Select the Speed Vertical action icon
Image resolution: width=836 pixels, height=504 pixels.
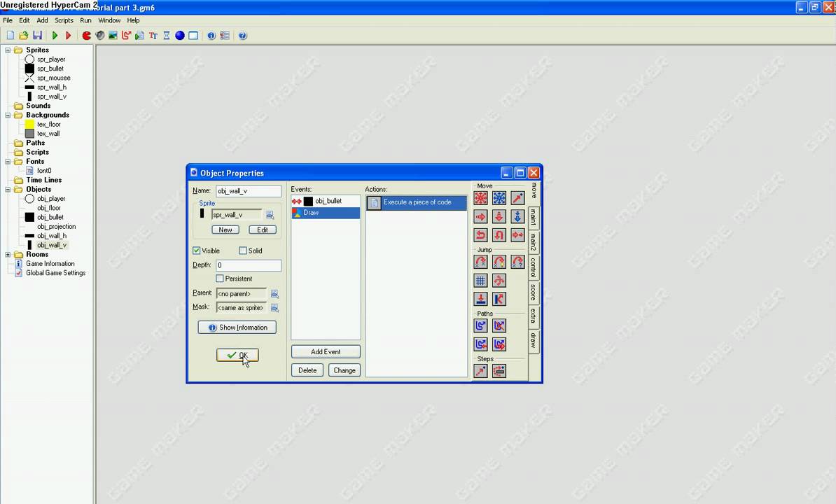tap(499, 217)
